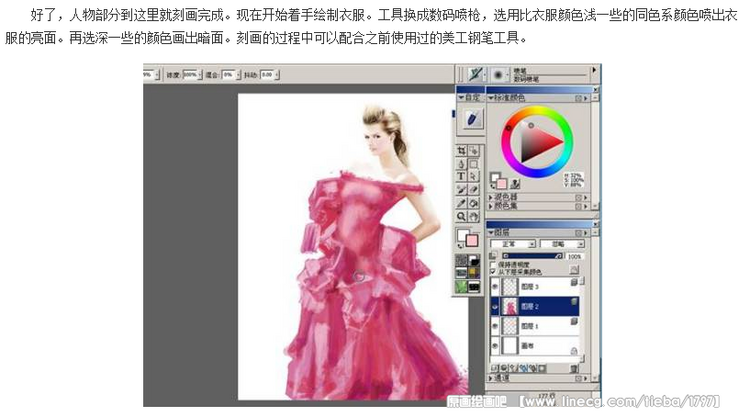Screen dimensions: 750x417
Task: Adjust the layer opacity slider
Action: 532,256
